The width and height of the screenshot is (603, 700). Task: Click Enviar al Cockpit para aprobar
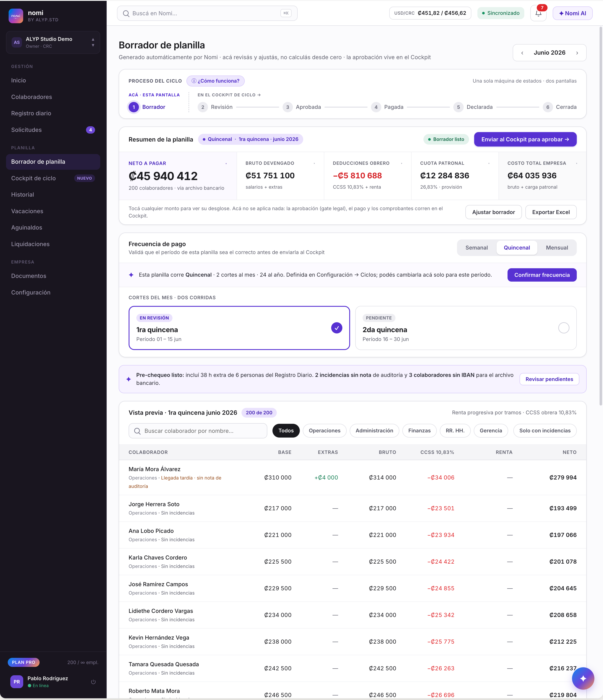[x=525, y=139]
